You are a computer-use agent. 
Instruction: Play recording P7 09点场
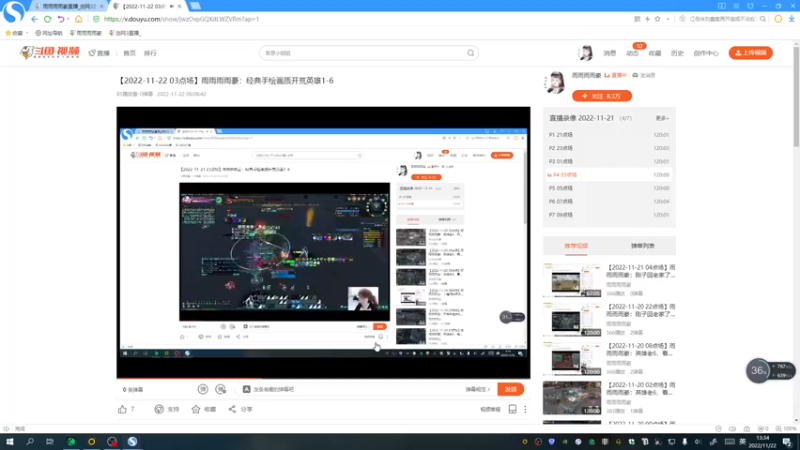[x=609, y=215]
